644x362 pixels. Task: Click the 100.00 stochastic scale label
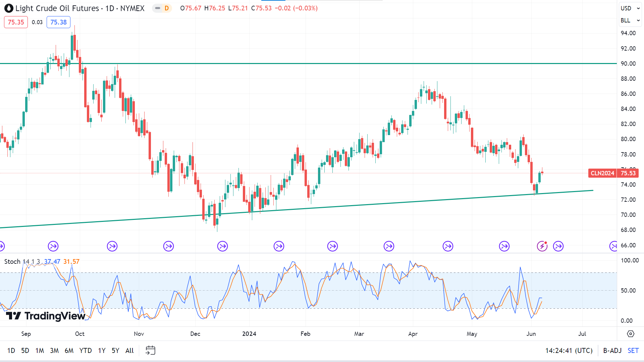click(630, 260)
